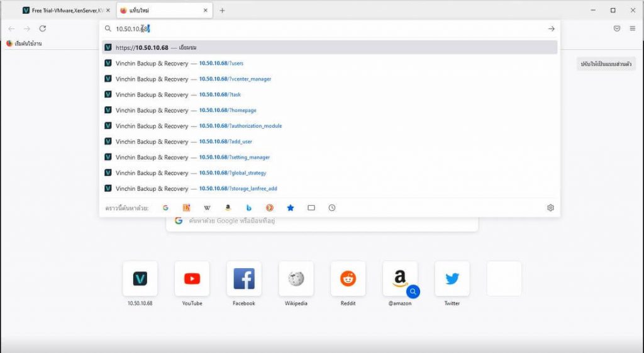
Task: Close the Free Trial-VMware tab
Action: [108, 11]
